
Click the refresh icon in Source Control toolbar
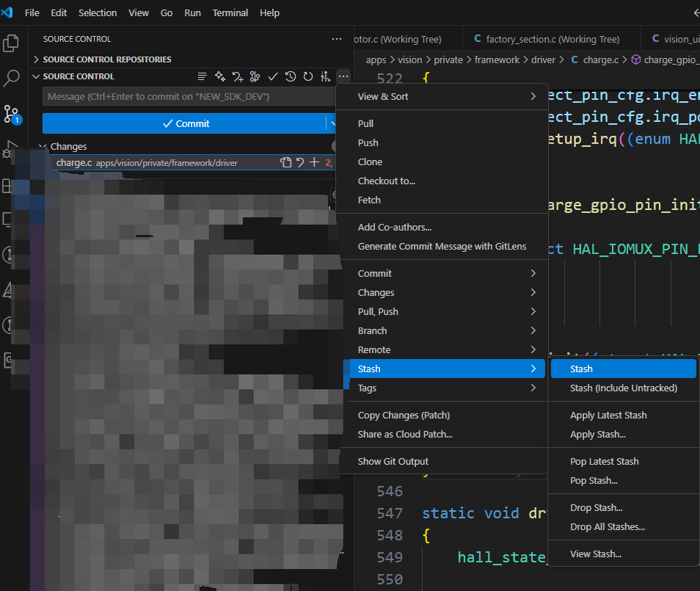pyautogui.click(x=307, y=76)
